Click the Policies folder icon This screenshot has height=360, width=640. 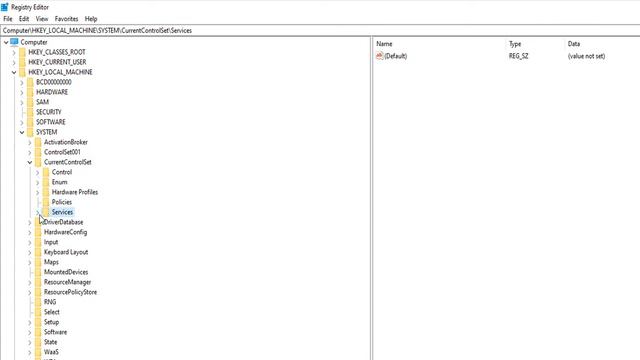(46, 202)
